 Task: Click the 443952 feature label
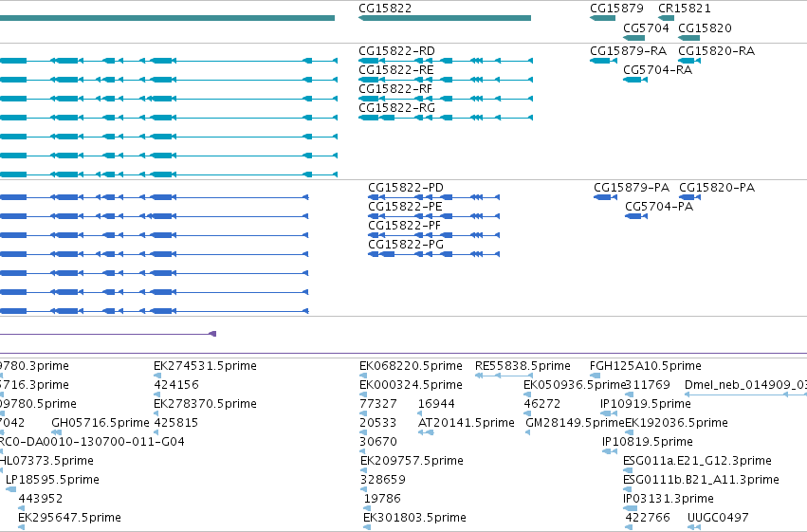[x=41, y=499]
